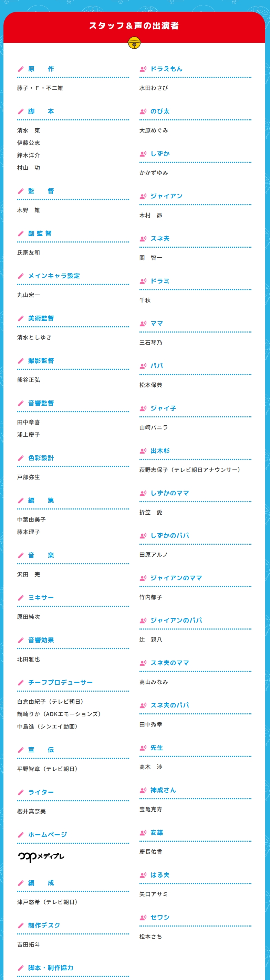Click the pencil icon beside チーフプロデューサー
270x980 pixels.
coord(21,683)
